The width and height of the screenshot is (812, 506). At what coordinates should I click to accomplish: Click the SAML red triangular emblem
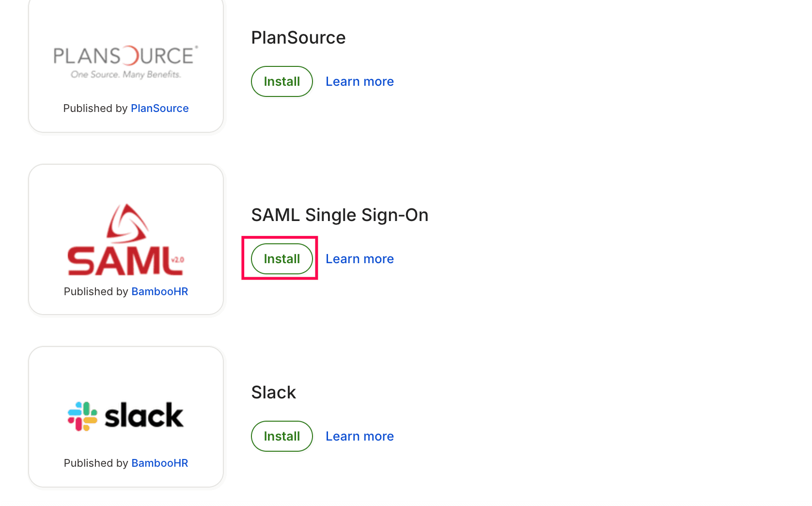127,223
